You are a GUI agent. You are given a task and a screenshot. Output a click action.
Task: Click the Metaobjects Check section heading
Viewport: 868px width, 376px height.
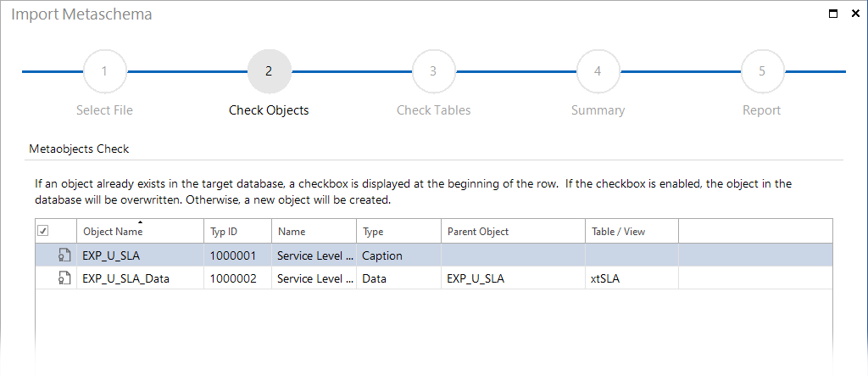79,149
